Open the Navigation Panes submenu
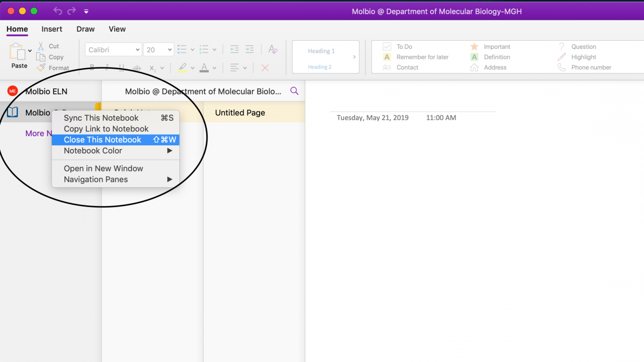Screen dimensions: 644x362 tap(115, 180)
